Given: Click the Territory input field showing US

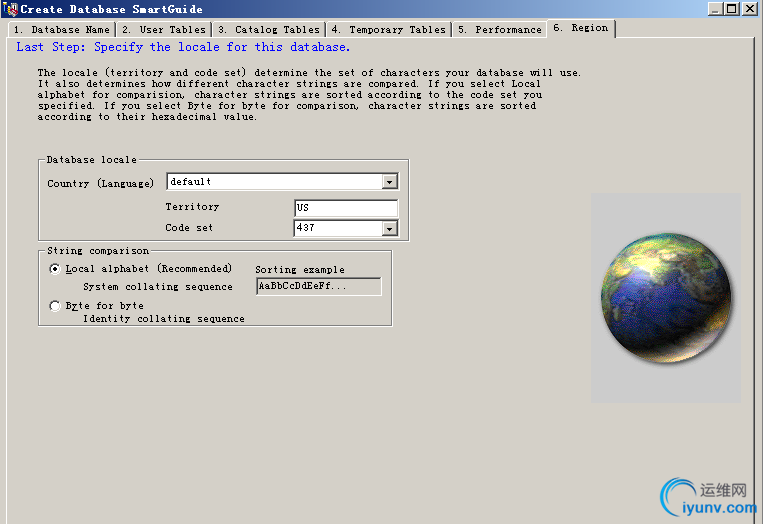Looking at the screenshot, I should click(346, 208).
